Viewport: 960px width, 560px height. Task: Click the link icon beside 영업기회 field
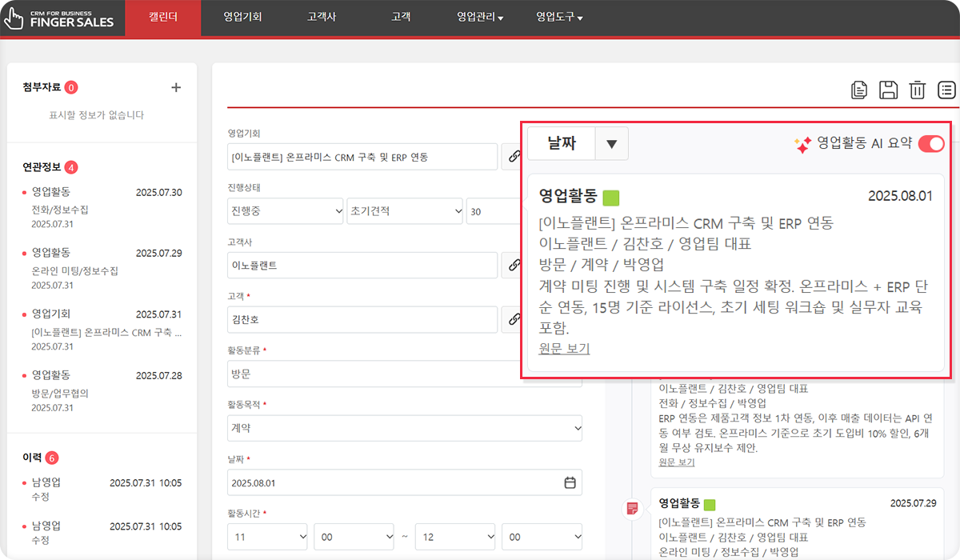(x=512, y=157)
